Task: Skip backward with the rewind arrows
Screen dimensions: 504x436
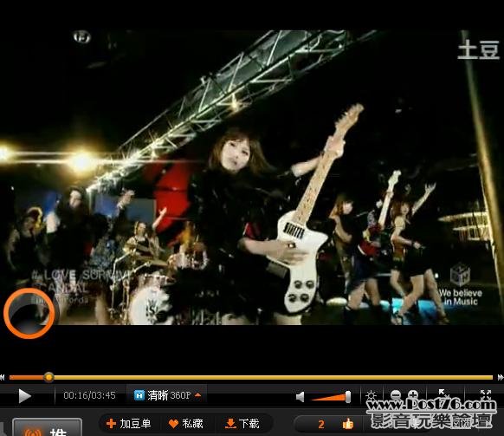Action: [3, 377]
